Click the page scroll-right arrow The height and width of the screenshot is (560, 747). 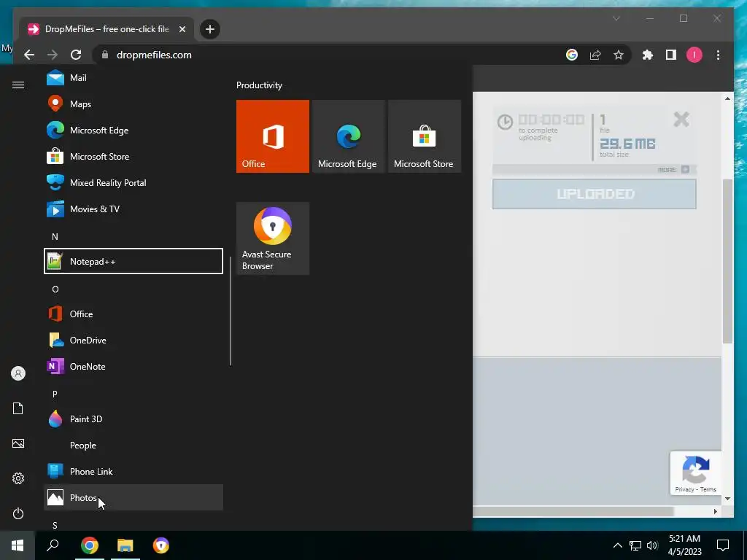coord(715,511)
